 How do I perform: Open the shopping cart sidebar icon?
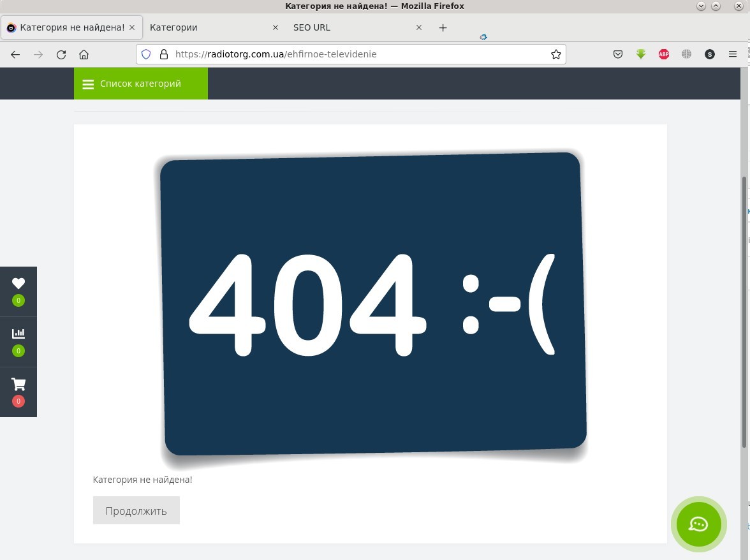(x=18, y=385)
